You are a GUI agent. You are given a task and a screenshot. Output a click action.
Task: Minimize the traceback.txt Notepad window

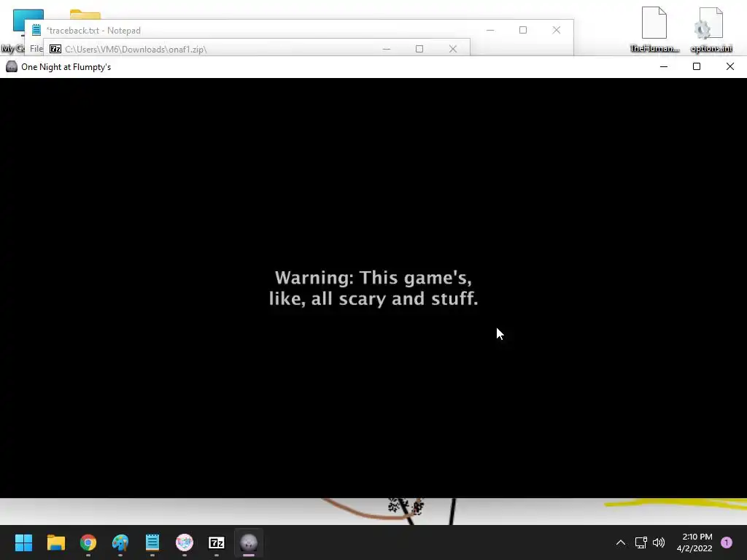pos(490,30)
